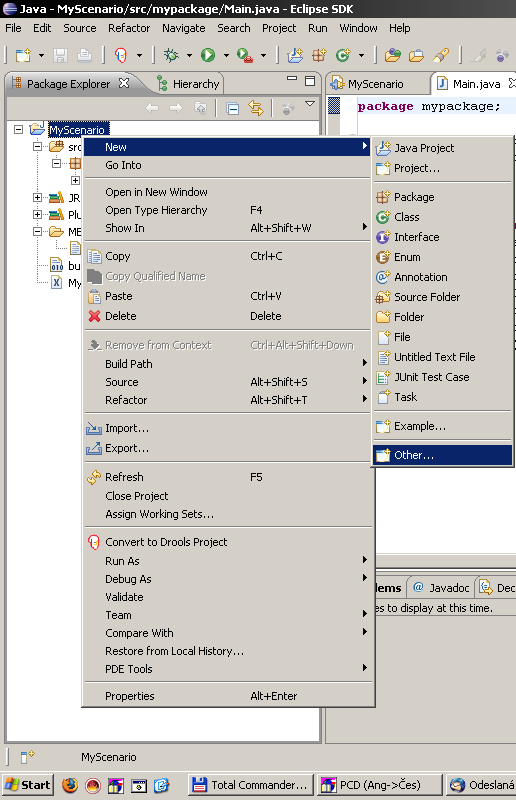Switch to the Javadoc tab

pos(441,588)
